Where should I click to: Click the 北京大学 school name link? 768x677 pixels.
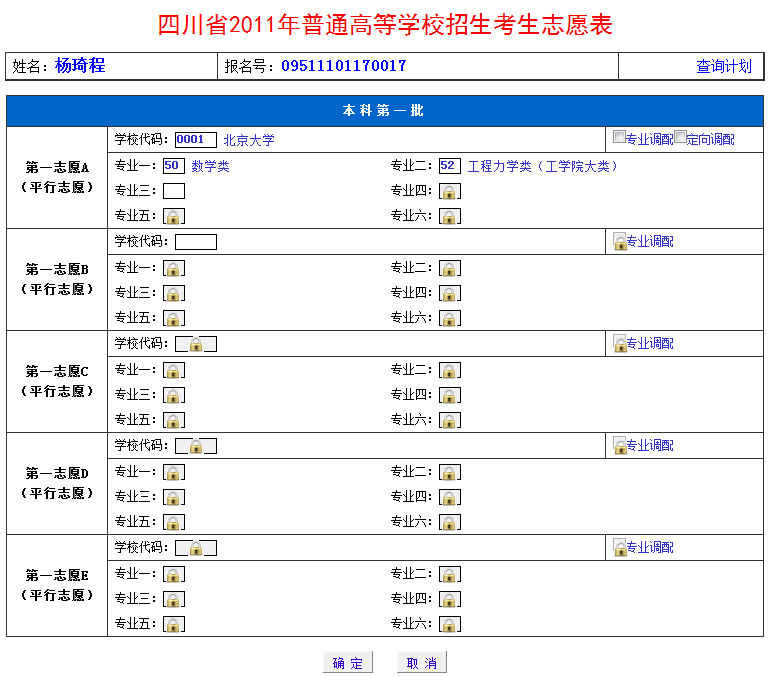(x=248, y=140)
